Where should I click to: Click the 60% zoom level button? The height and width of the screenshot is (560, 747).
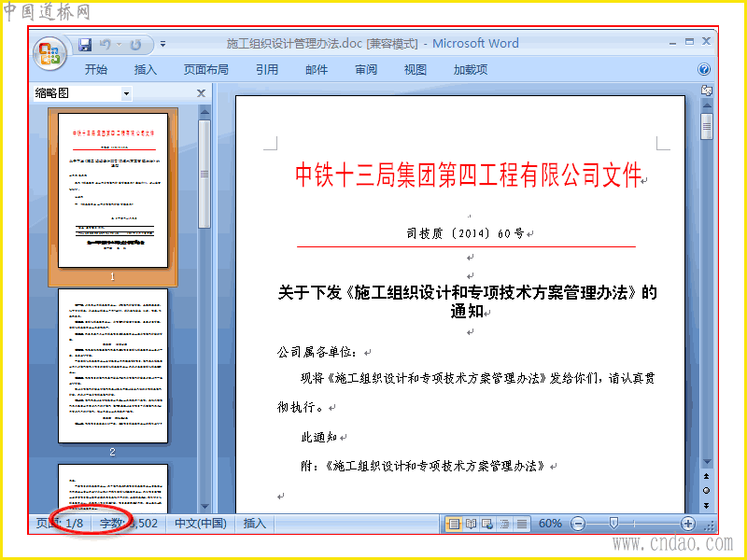pos(550,524)
